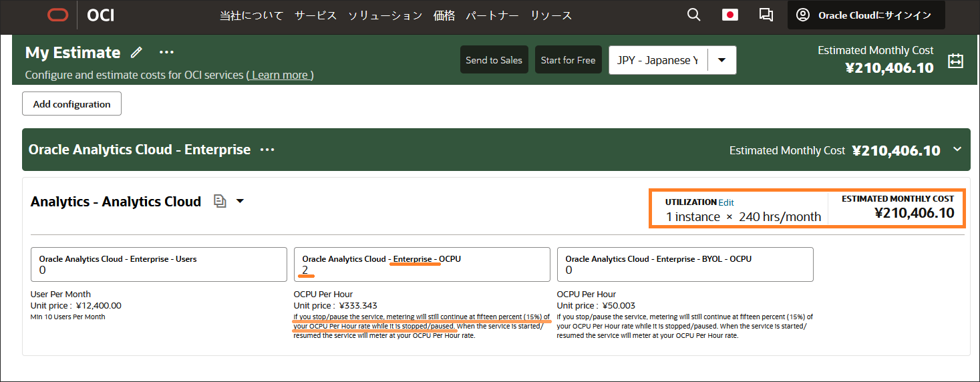Open the サービス menu
This screenshot has width=980, height=382.
tap(315, 15)
